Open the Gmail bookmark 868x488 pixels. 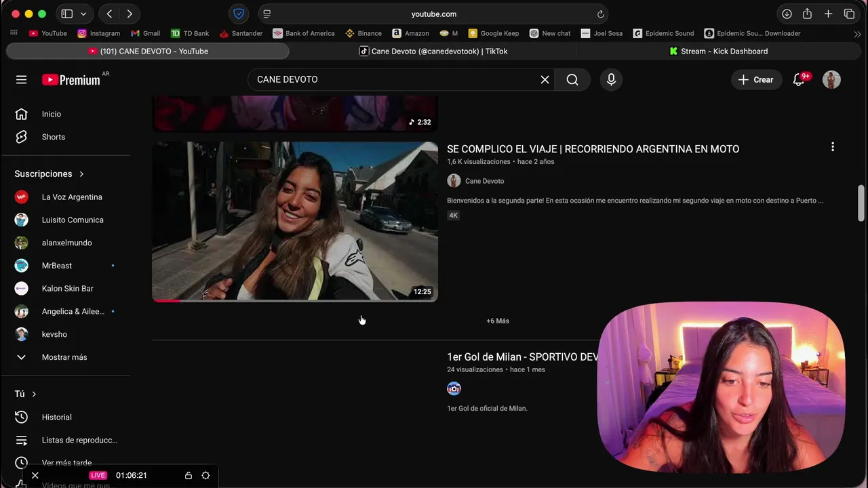click(146, 33)
